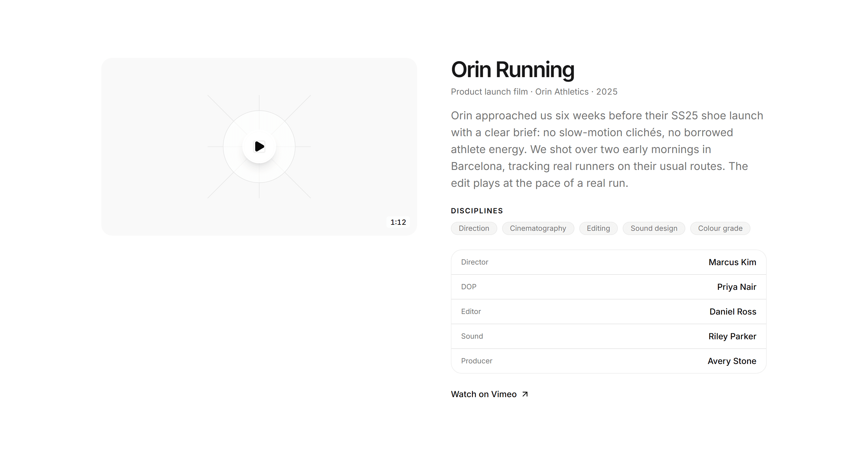The height and width of the screenshot is (458, 868).
Task: Click the Producer label in credits
Action: (x=476, y=361)
